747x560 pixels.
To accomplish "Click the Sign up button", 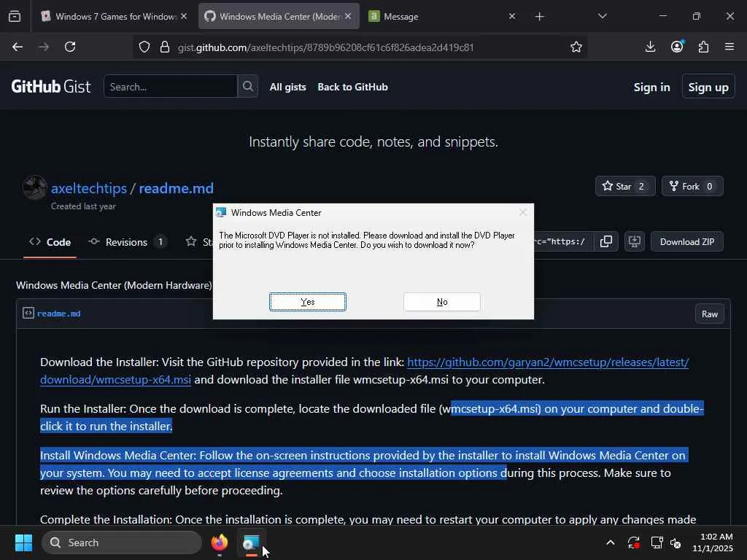I will pyautogui.click(x=708, y=87).
